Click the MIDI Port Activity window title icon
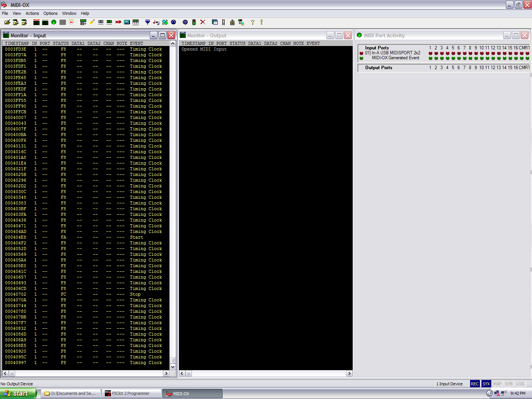532x399 pixels. tap(359, 35)
